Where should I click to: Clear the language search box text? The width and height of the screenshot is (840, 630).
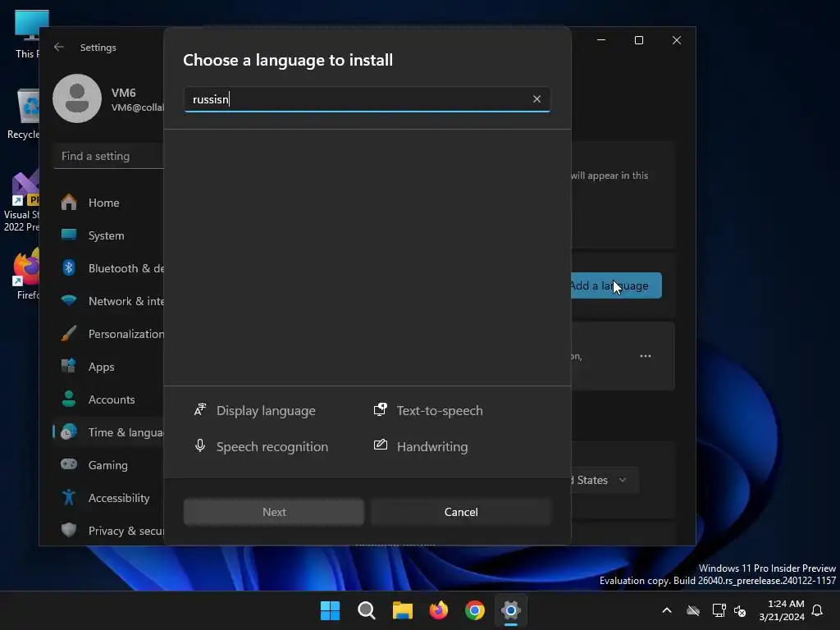(x=536, y=99)
